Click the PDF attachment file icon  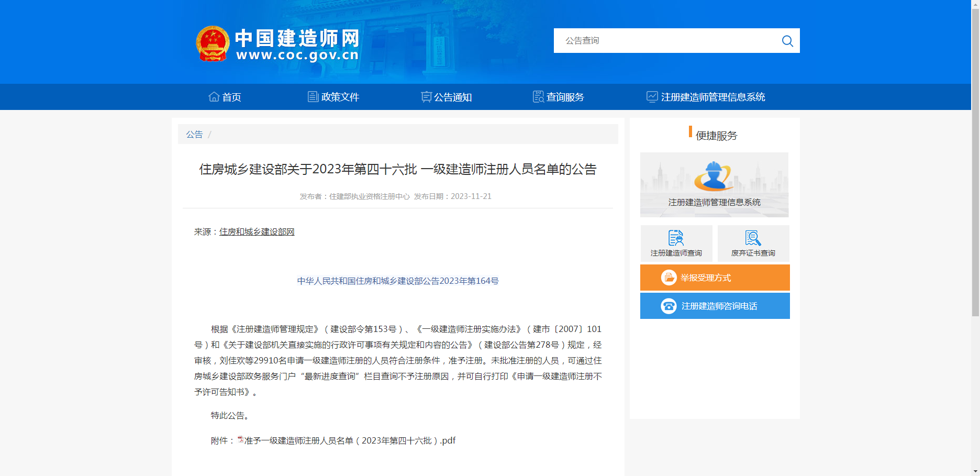[240, 440]
